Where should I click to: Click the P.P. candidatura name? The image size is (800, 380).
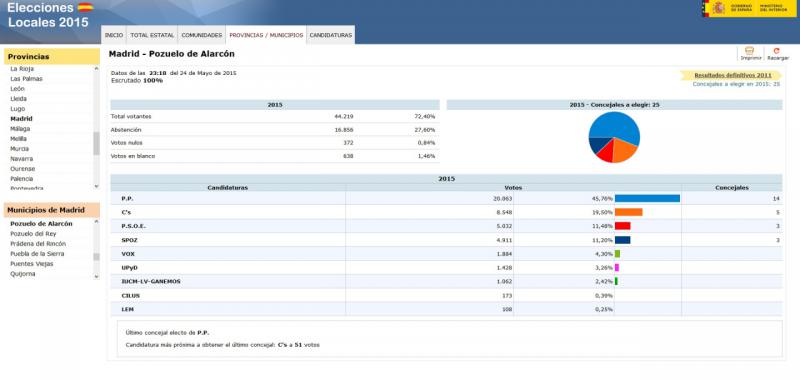127,198
